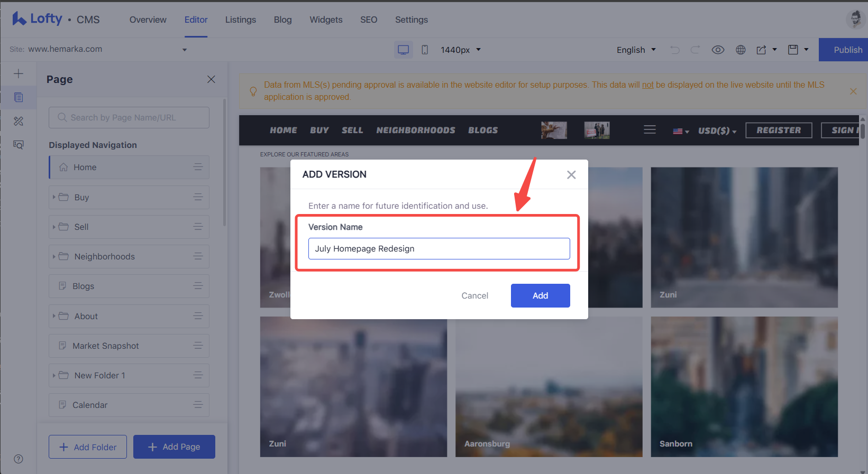
Task: Open the add element plus icon in sidebar
Action: 19,73
